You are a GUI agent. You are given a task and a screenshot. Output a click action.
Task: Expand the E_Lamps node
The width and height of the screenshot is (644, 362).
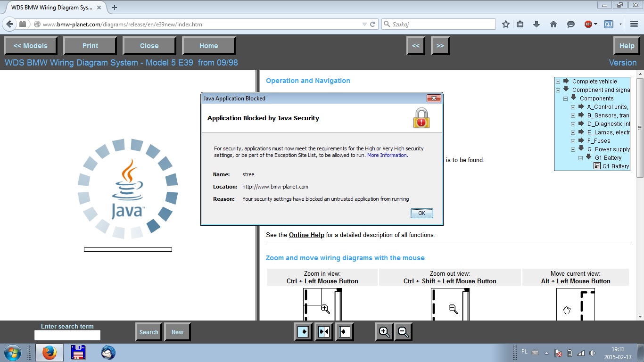pos(573,132)
